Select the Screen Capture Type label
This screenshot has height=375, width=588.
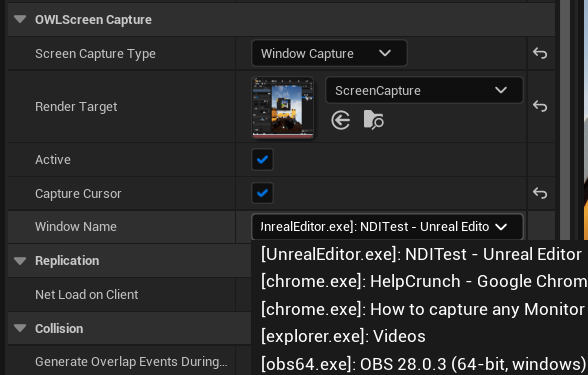tap(95, 54)
